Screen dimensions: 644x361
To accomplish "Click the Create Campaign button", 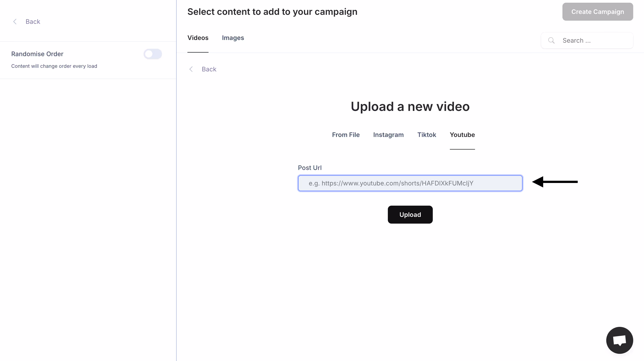I will point(597,12).
